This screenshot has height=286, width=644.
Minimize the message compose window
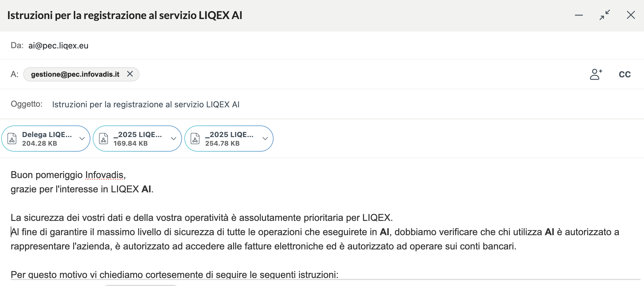pos(579,15)
